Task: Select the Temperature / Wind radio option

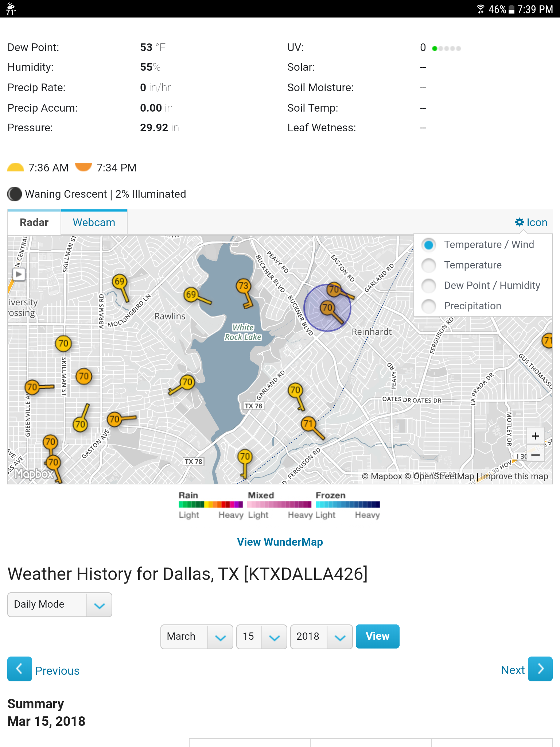Action: [429, 245]
